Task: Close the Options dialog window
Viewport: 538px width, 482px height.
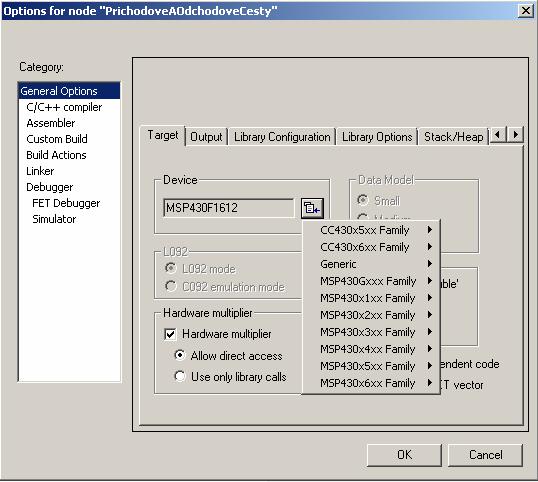Action: (x=525, y=11)
